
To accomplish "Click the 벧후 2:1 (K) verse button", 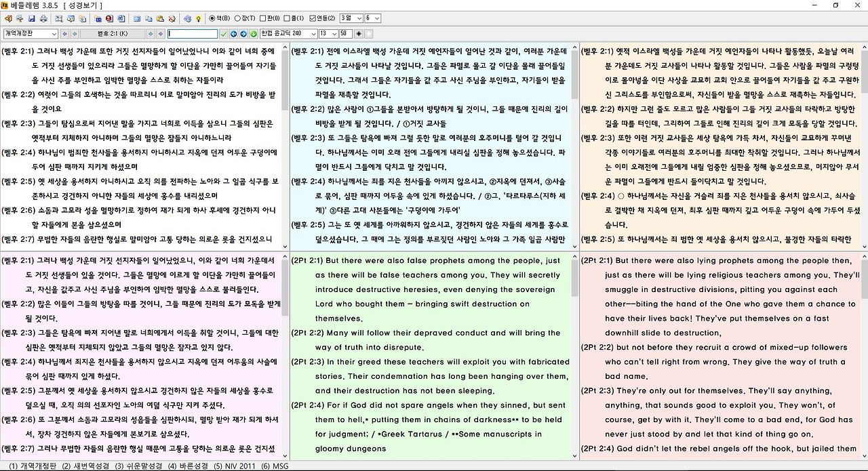I will click(113, 33).
